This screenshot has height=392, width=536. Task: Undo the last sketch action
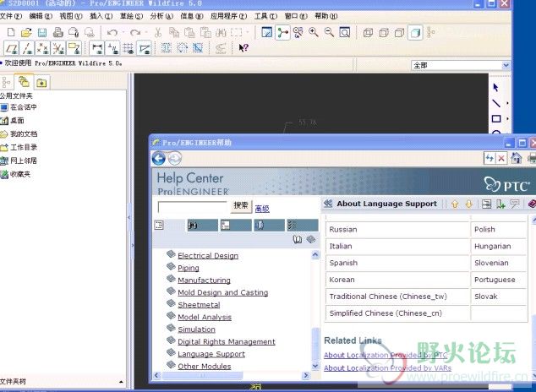112,33
